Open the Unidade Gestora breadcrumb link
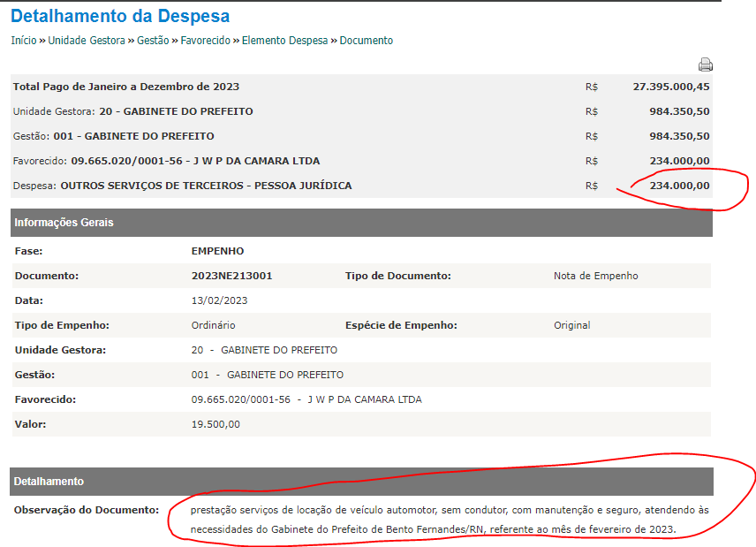This screenshot has width=756, height=547. pos(87,41)
